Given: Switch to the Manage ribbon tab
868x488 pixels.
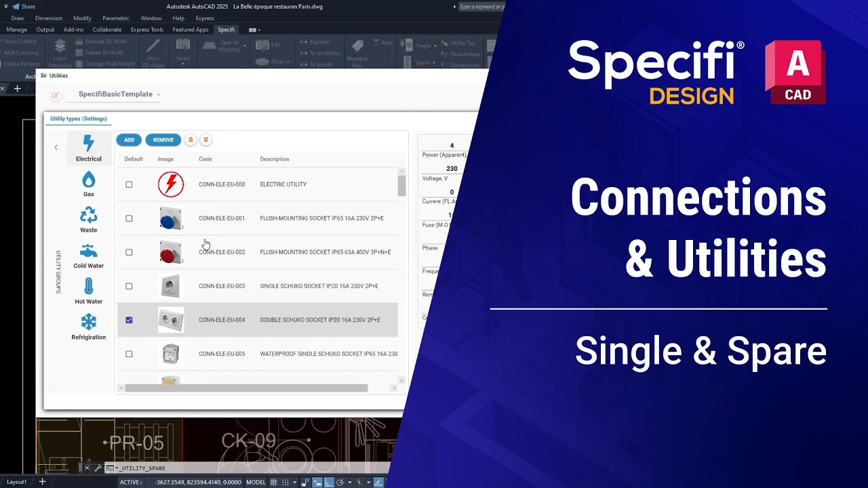Looking at the screenshot, I should tap(16, 30).
